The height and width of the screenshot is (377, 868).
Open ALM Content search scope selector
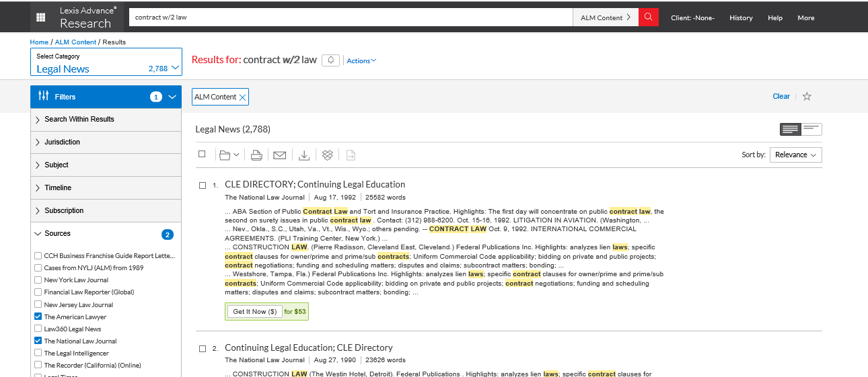606,17
